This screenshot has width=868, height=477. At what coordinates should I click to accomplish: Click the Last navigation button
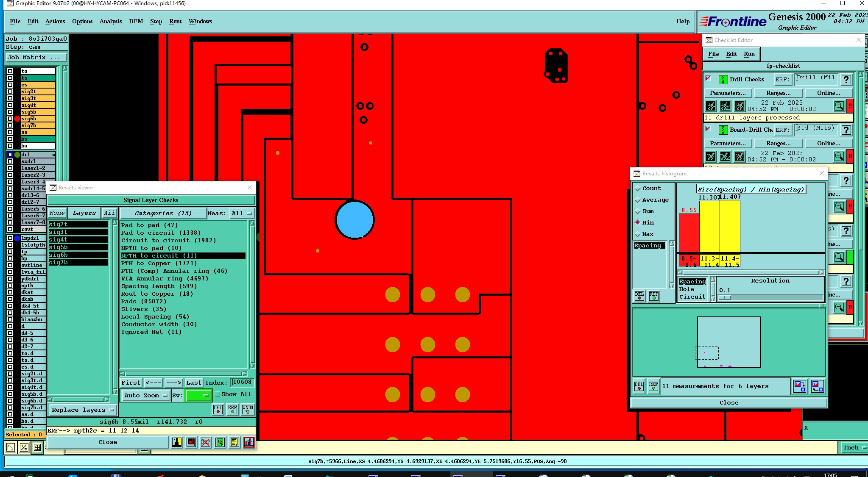coord(193,383)
